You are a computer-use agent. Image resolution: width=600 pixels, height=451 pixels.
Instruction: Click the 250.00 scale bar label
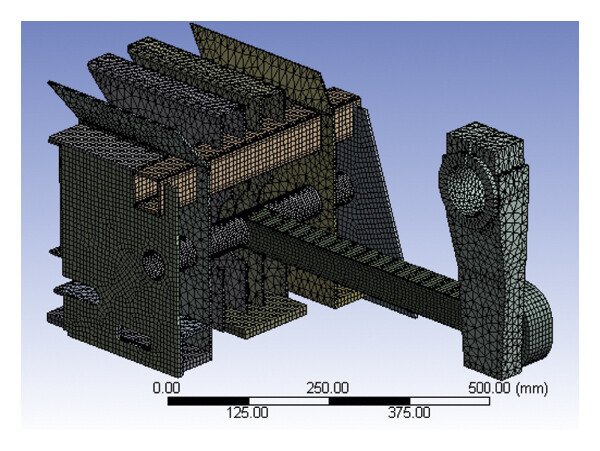point(328,388)
